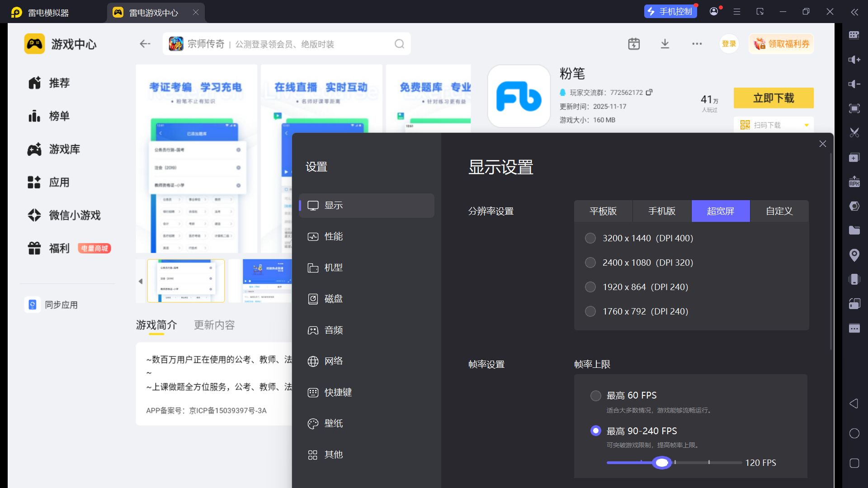This screenshot has width=868, height=488.
Task: Click the install APK sidebar icon
Action: (x=854, y=182)
